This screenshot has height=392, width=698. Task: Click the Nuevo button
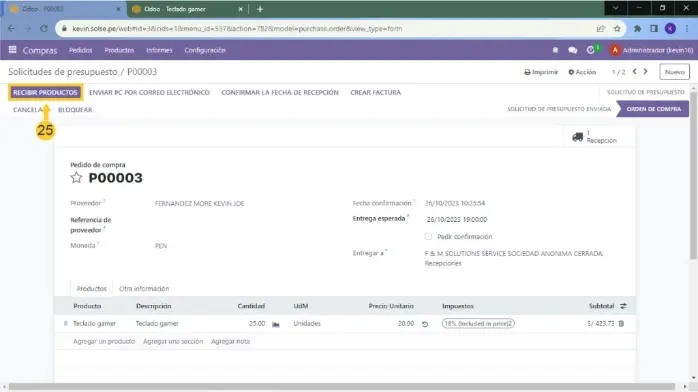coord(674,72)
